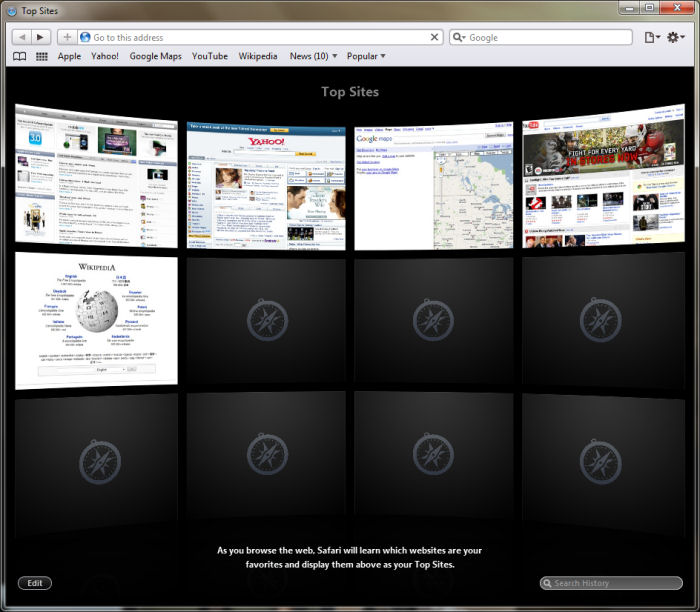Open the YouTube bookmark

(210, 56)
